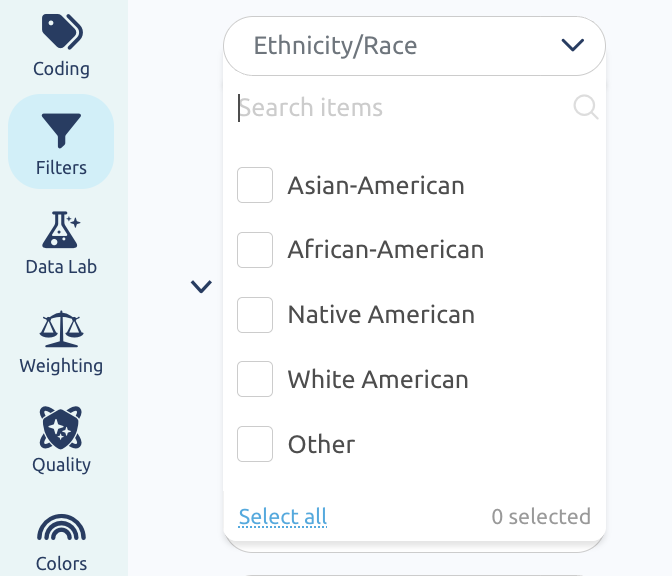Click the search magnifier icon
Screen dimensions: 672x576
585,107
